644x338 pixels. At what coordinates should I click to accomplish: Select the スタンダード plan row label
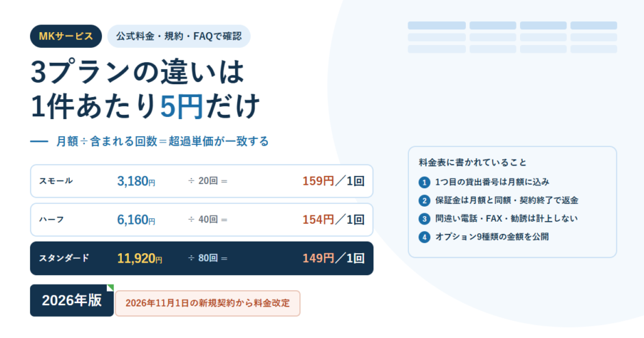[x=64, y=258]
